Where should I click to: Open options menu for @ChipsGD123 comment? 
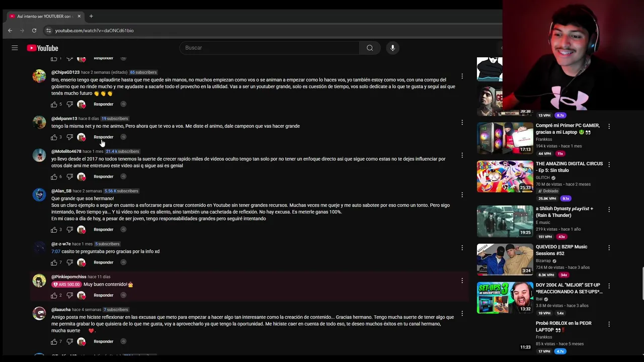[462, 76]
